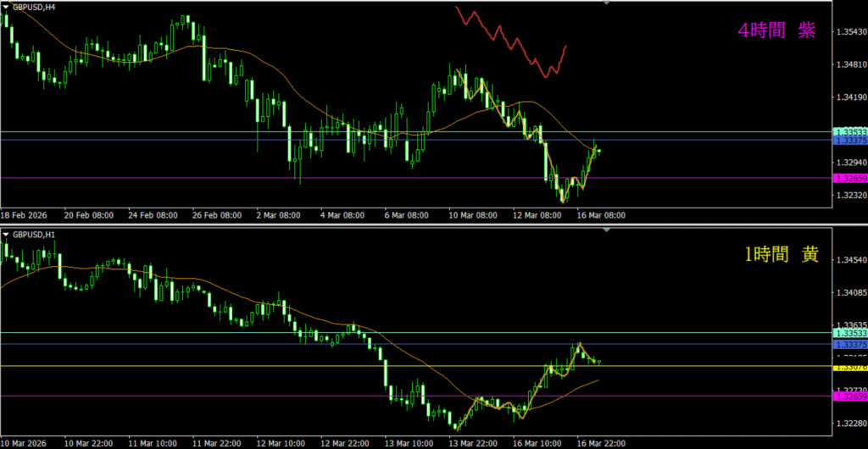The width and height of the screenshot is (868, 449).
Task: Click the 18 Feb 2026 date on H4 axis
Action: [x=24, y=216]
